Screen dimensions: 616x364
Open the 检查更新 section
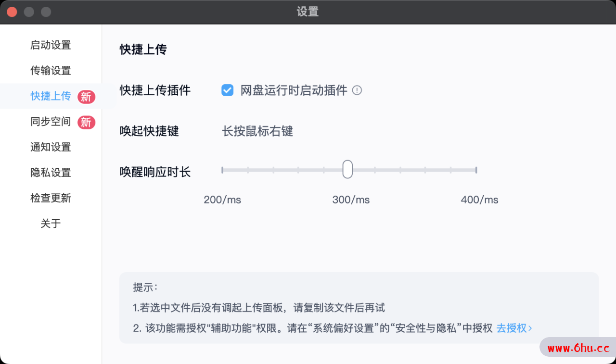click(51, 198)
